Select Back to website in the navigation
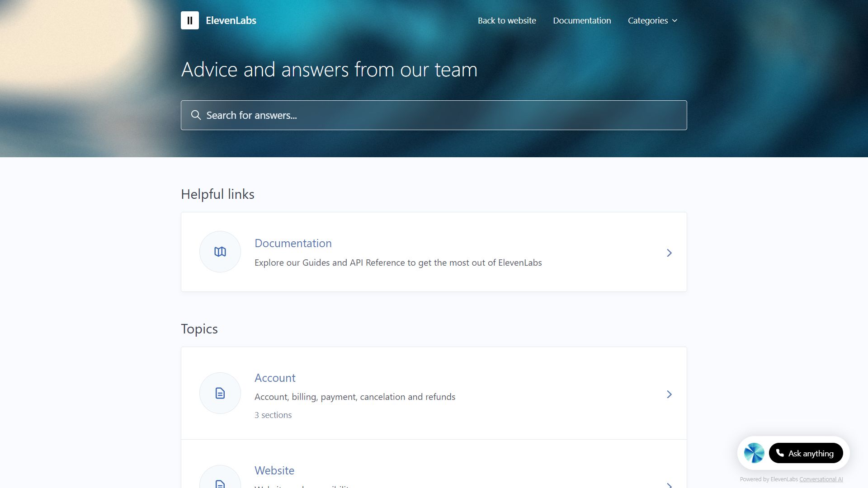 click(506, 20)
